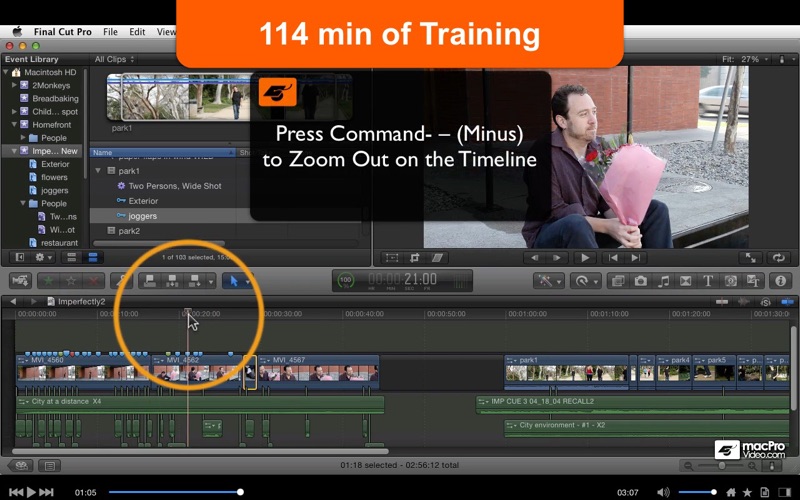The width and height of the screenshot is (800, 500).
Task: Toggle audio skimming in the timeline
Action: point(744,302)
